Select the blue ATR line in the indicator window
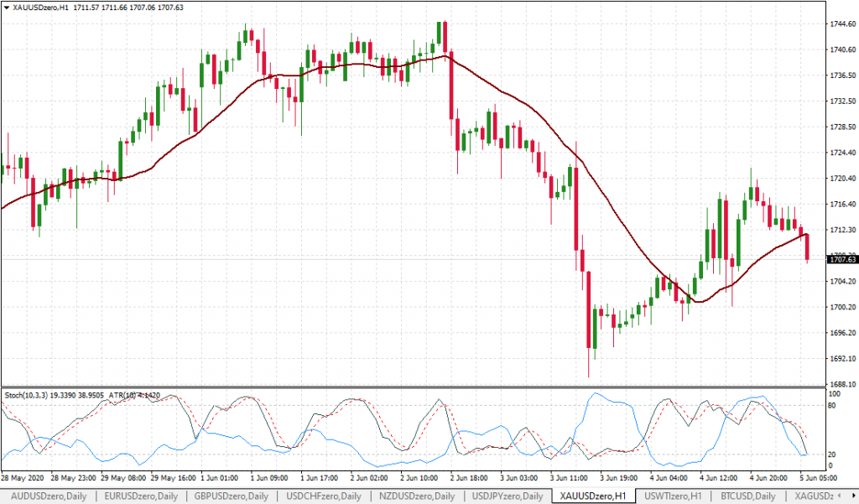 pyautogui.click(x=604, y=397)
